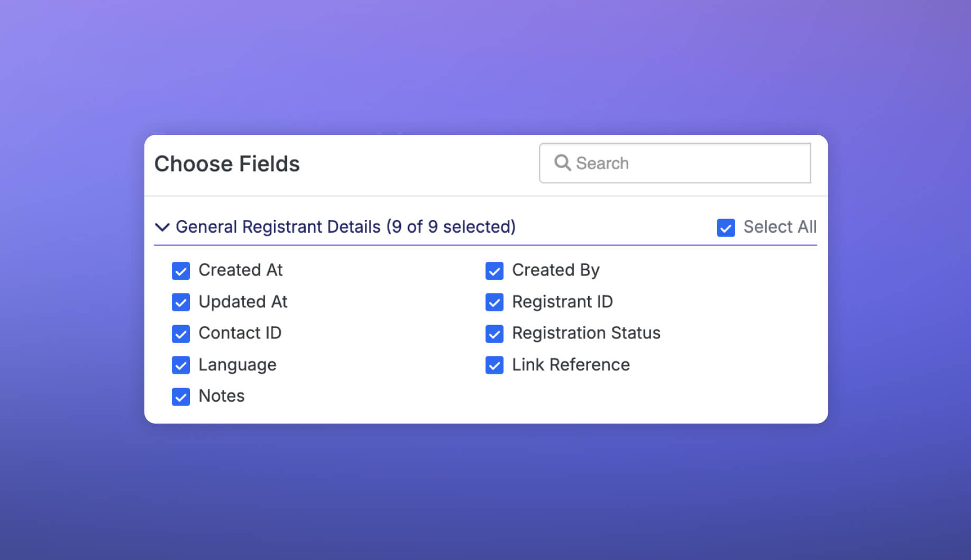This screenshot has height=560, width=971.
Task: Disable the Language field checkbox
Action: pos(181,365)
